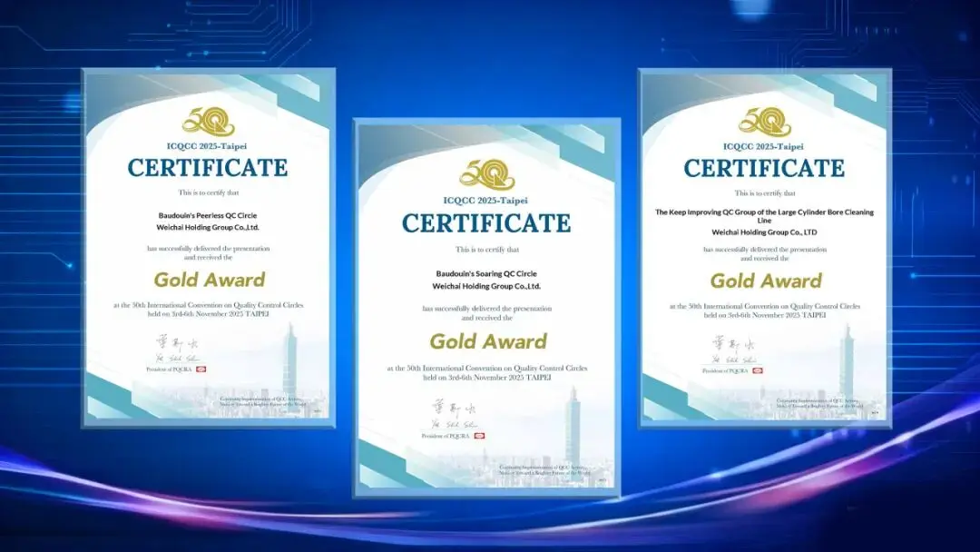Click "Baudouin's Peerless QC Circle" team name
Image resolution: width=980 pixels, height=552 pixels.
point(208,216)
